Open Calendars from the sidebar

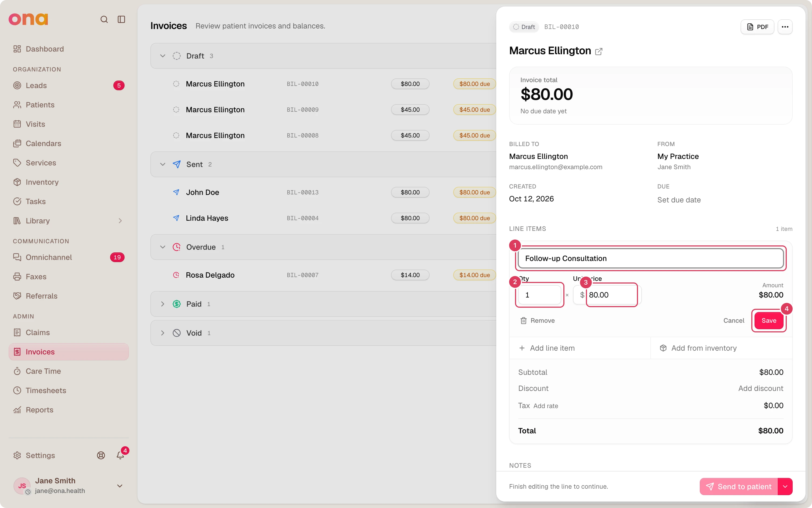tap(68, 143)
